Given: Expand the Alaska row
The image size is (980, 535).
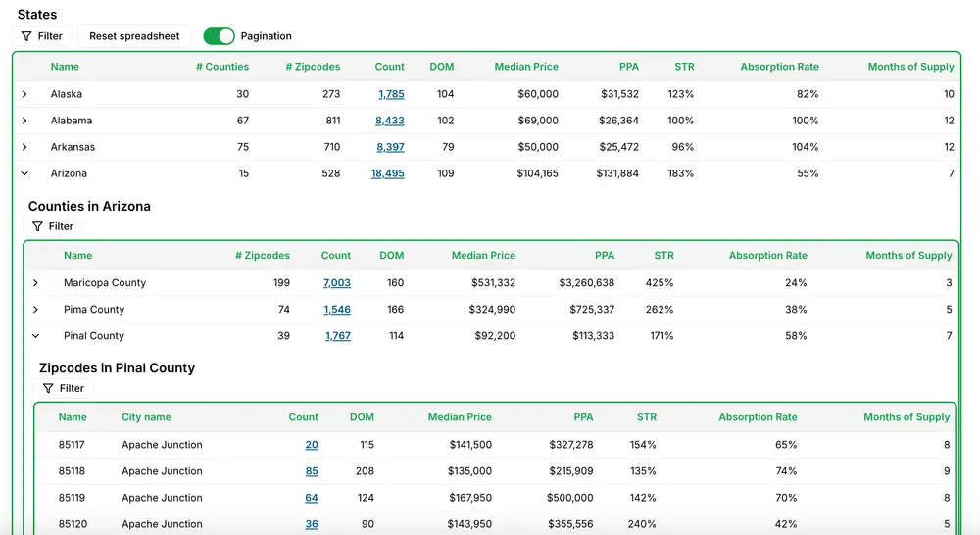Looking at the screenshot, I should point(24,94).
